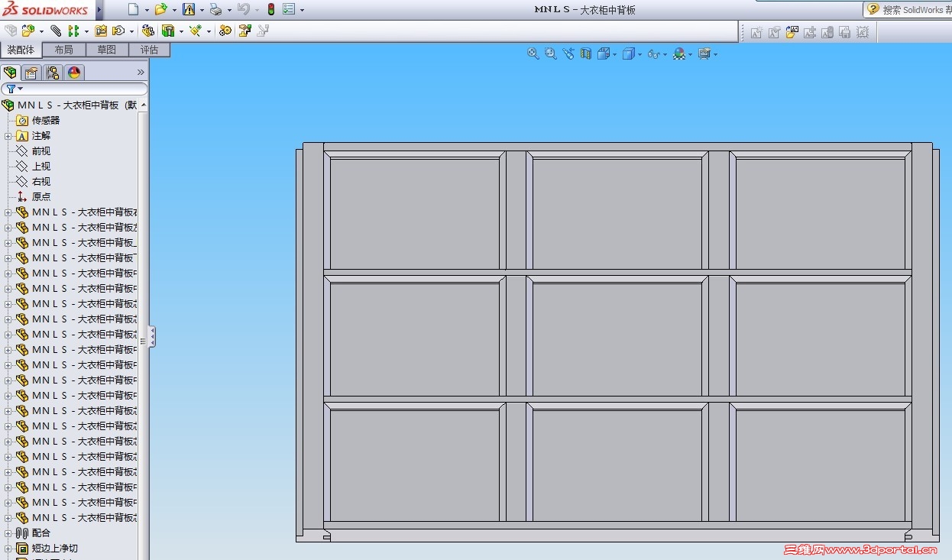This screenshot has height=560, width=952.
Task: Switch to 装配体 tab
Action: [x=21, y=50]
